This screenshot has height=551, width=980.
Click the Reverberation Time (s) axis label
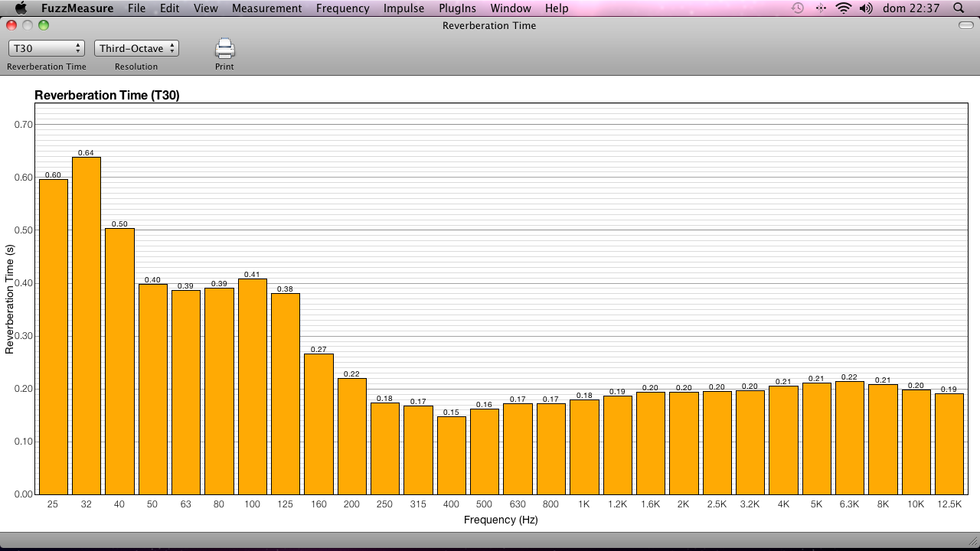(10, 299)
